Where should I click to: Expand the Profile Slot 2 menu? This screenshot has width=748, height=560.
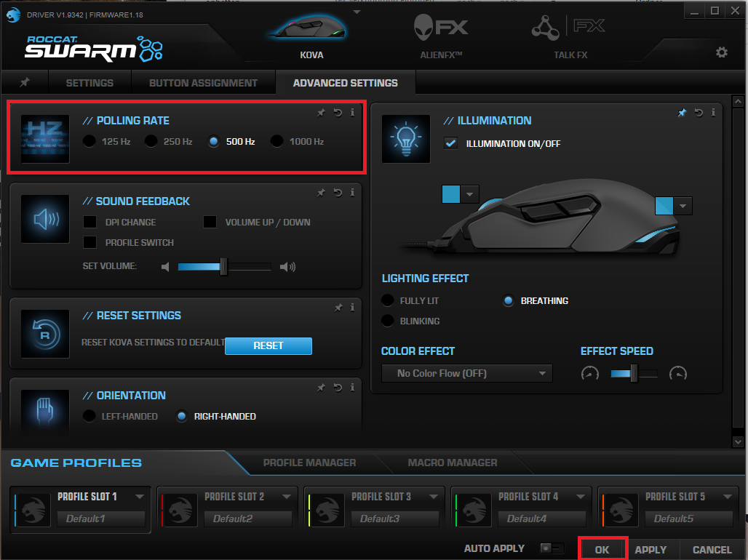[287, 497]
